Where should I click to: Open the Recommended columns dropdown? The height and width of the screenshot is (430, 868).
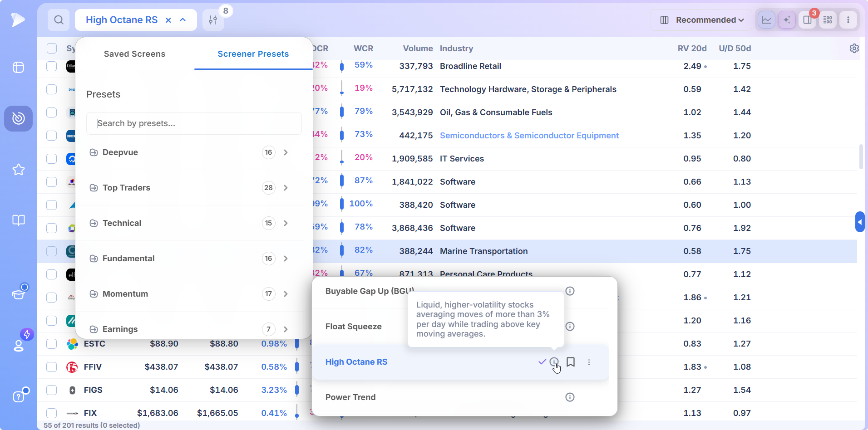[702, 20]
